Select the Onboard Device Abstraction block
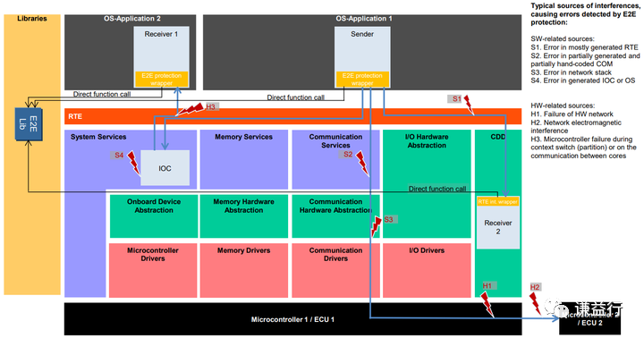 point(154,216)
